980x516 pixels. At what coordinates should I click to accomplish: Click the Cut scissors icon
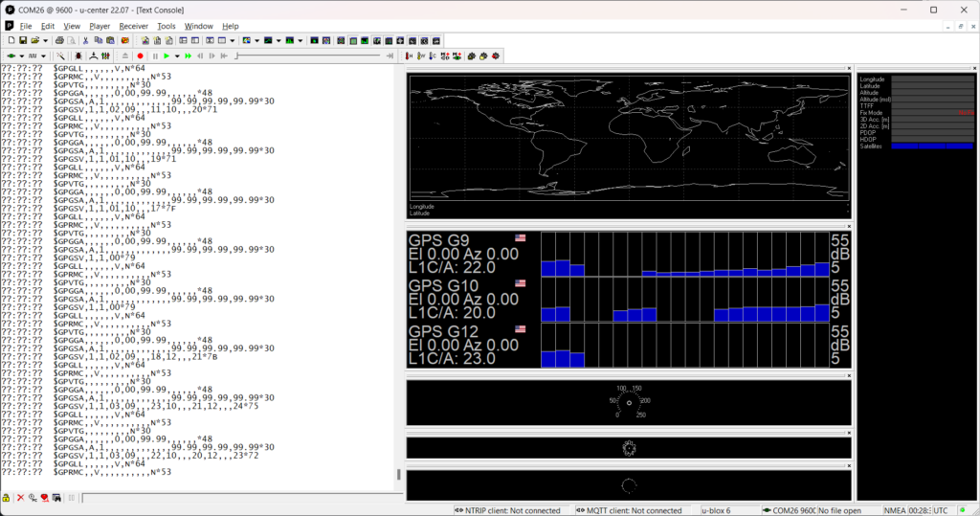pos(85,40)
